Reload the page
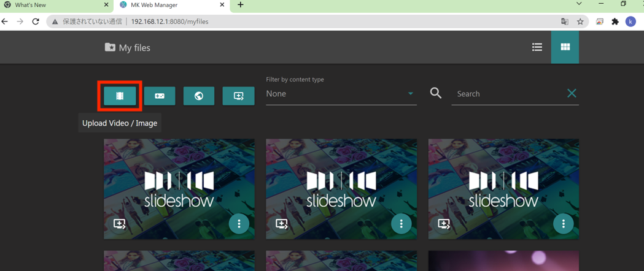Viewport: 644px width, 271px height. click(36, 21)
